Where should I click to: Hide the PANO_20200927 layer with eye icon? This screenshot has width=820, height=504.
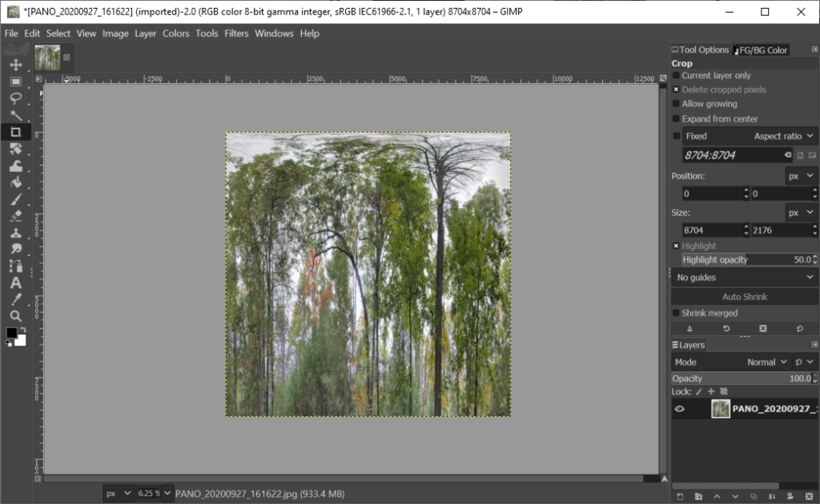tap(680, 409)
